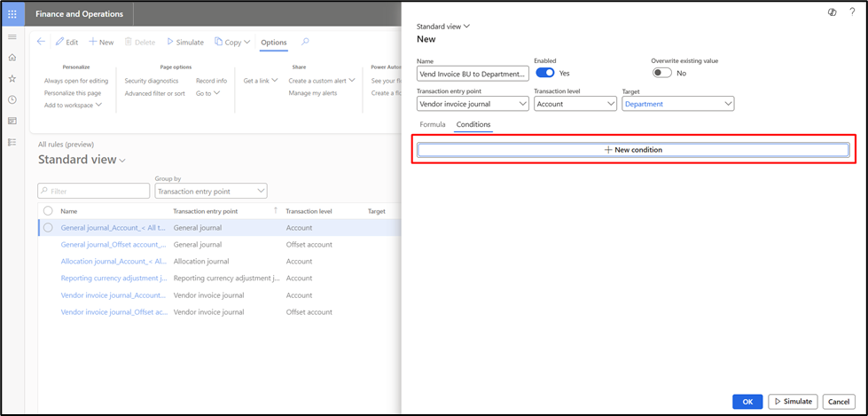The height and width of the screenshot is (416, 868).
Task: Click Personalize this page
Action: click(73, 93)
